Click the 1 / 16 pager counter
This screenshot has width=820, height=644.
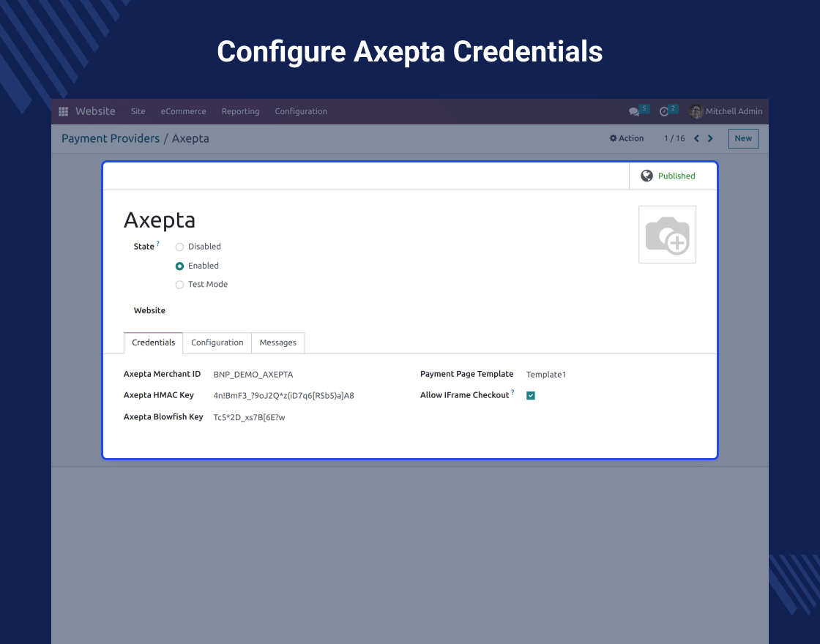[674, 138]
